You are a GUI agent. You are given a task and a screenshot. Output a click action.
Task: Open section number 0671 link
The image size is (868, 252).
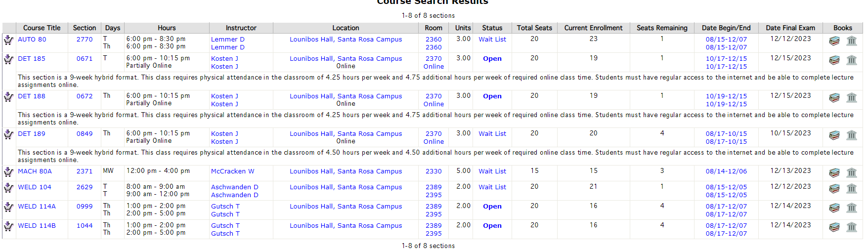85,59
